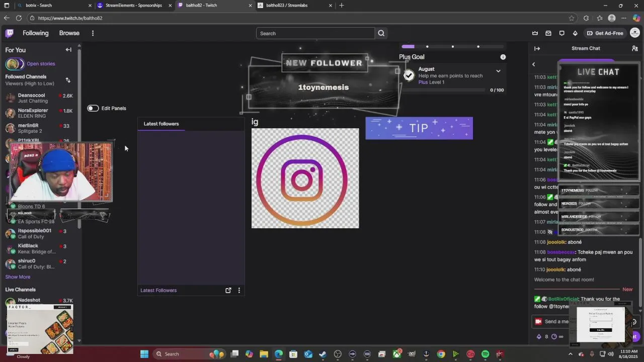This screenshot has height=362, width=644.
Task: Open stories in the sidebar
Action: 41,64
